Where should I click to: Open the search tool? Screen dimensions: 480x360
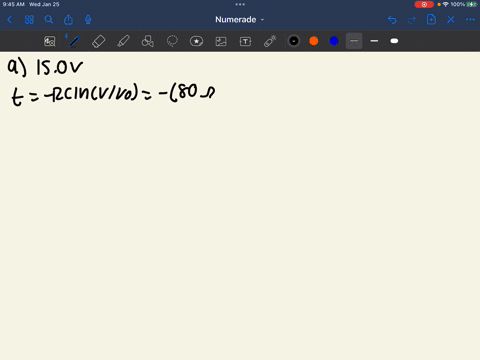click(49, 20)
